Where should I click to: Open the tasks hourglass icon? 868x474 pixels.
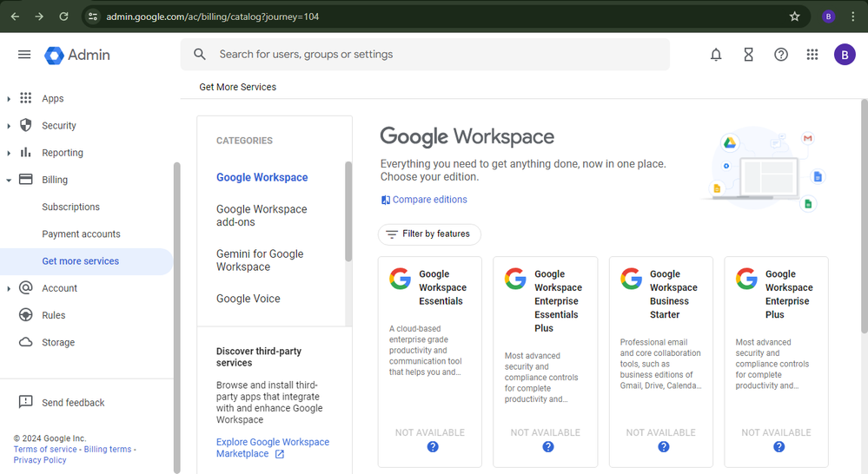(x=748, y=54)
